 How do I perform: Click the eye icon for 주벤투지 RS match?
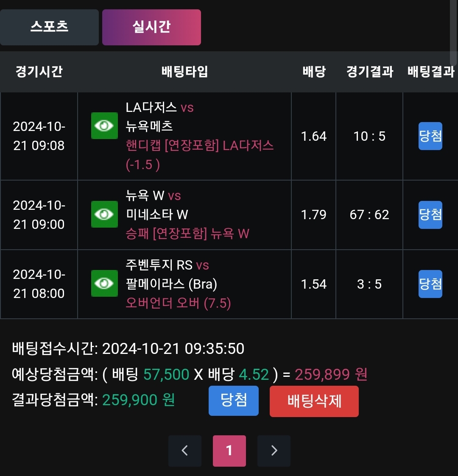click(x=104, y=283)
